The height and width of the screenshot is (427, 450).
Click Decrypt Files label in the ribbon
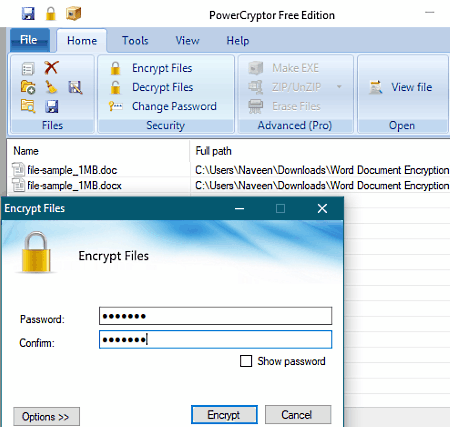[163, 87]
